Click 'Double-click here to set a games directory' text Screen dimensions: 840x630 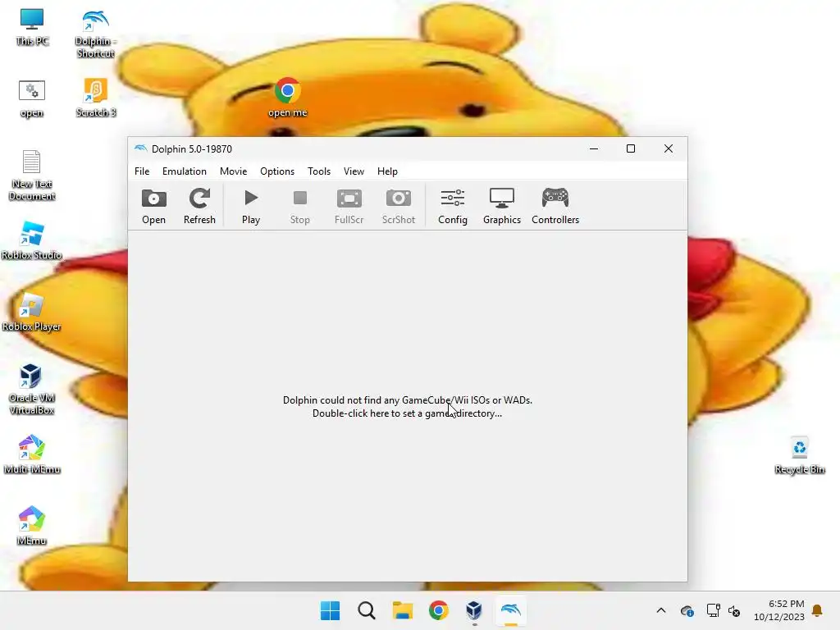pyautogui.click(x=407, y=413)
